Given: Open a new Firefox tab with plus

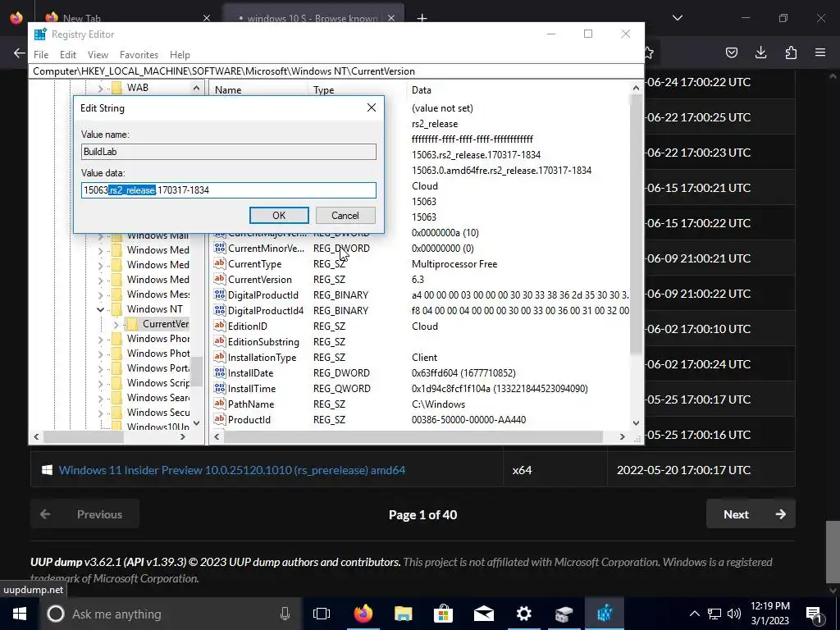Looking at the screenshot, I should [422, 18].
